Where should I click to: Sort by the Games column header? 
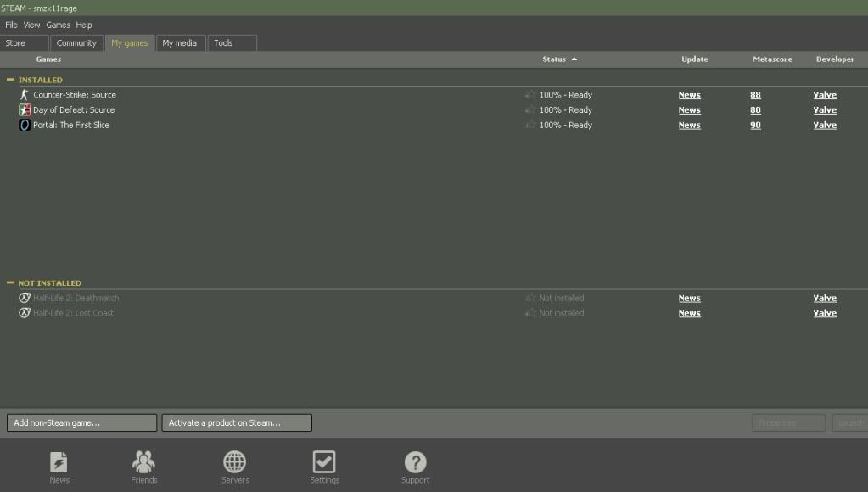pos(48,59)
